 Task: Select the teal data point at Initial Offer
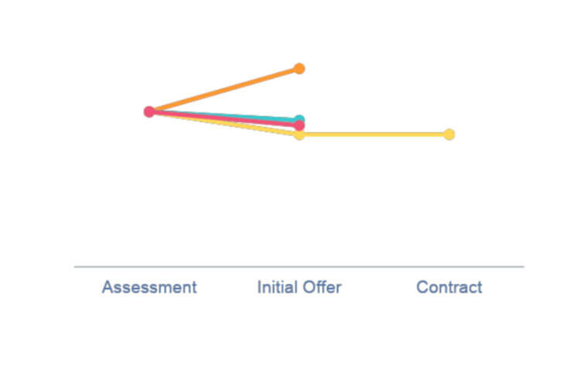point(299,119)
